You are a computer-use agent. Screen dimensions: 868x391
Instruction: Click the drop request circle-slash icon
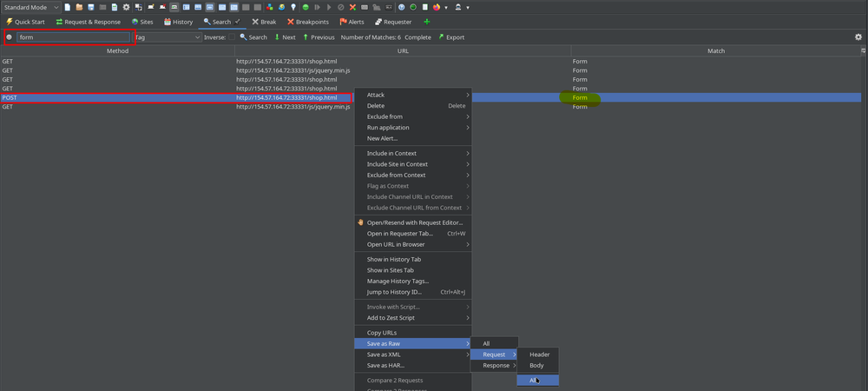pyautogui.click(x=341, y=7)
